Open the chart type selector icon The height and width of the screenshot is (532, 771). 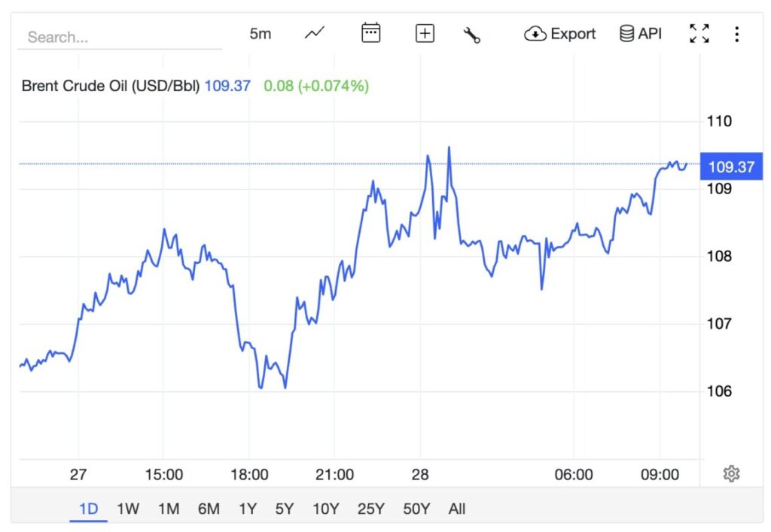(314, 33)
